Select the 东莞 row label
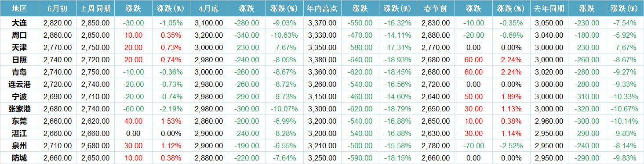644x164 pixels. 19,121
